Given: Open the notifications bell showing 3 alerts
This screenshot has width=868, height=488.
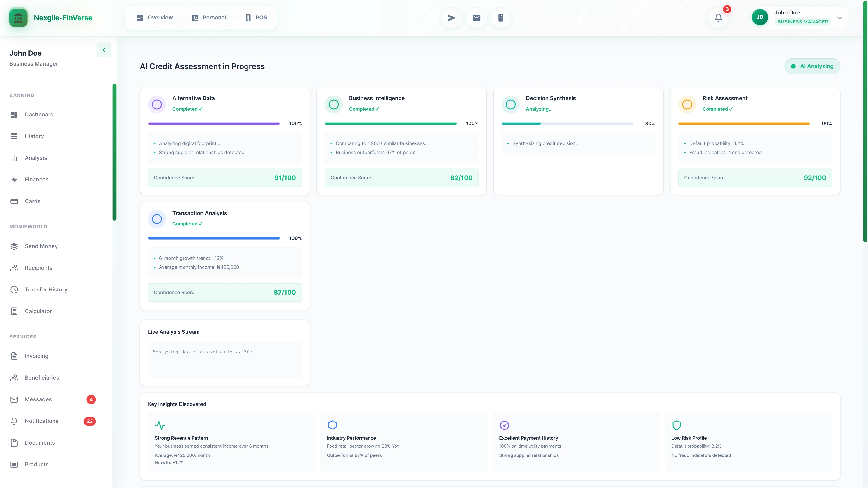Looking at the screenshot, I should point(718,18).
